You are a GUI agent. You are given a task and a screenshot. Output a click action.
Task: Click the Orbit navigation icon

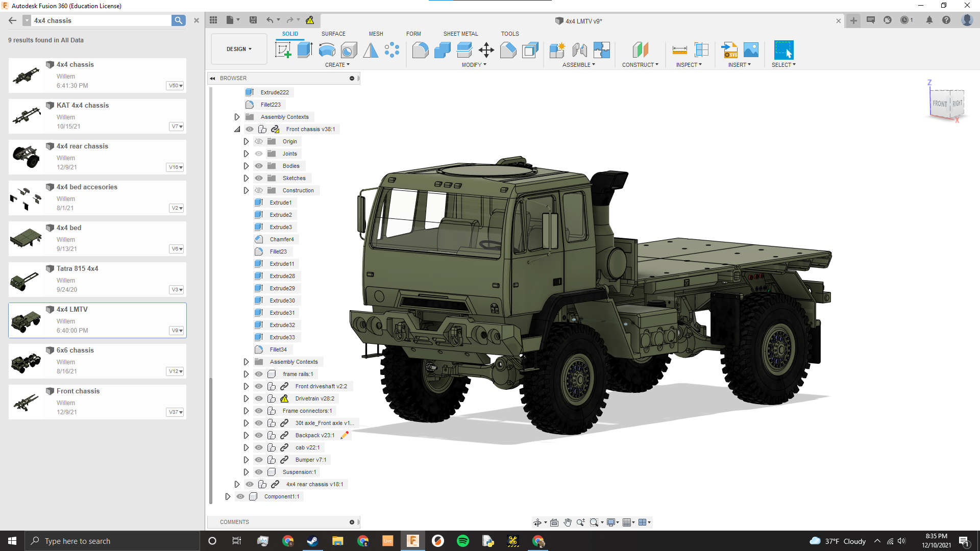(x=537, y=522)
